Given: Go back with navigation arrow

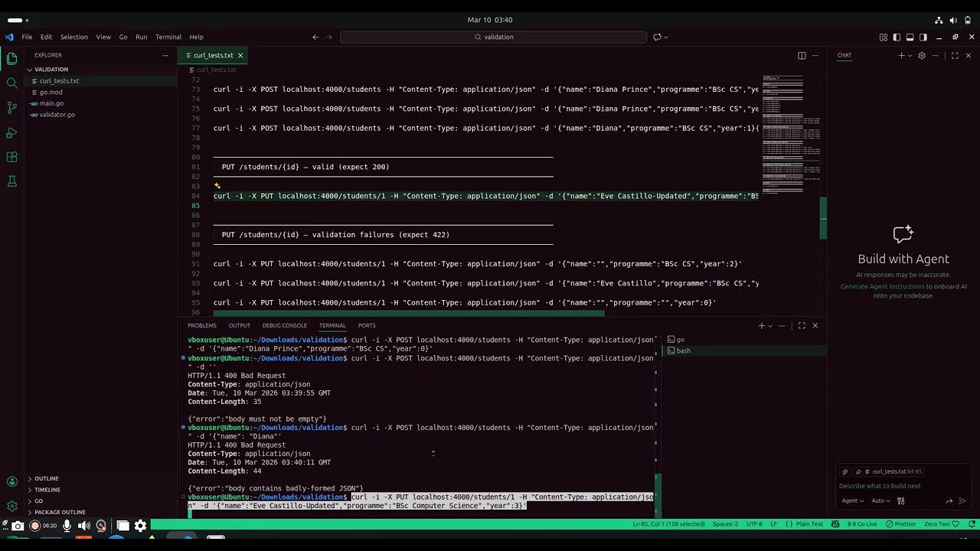Looking at the screenshot, I should [x=315, y=37].
